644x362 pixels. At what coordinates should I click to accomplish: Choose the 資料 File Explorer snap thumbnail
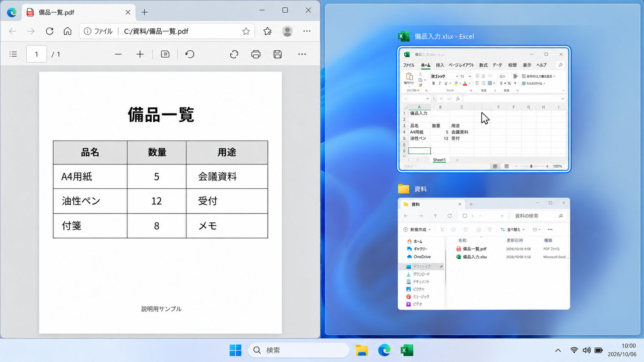click(x=484, y=254)
